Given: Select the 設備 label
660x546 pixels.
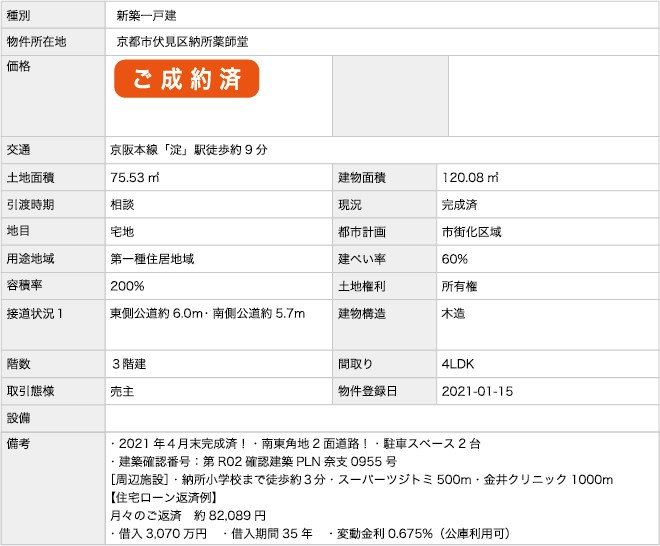Looking at the screenshot, I should click(x=18, y=418).
